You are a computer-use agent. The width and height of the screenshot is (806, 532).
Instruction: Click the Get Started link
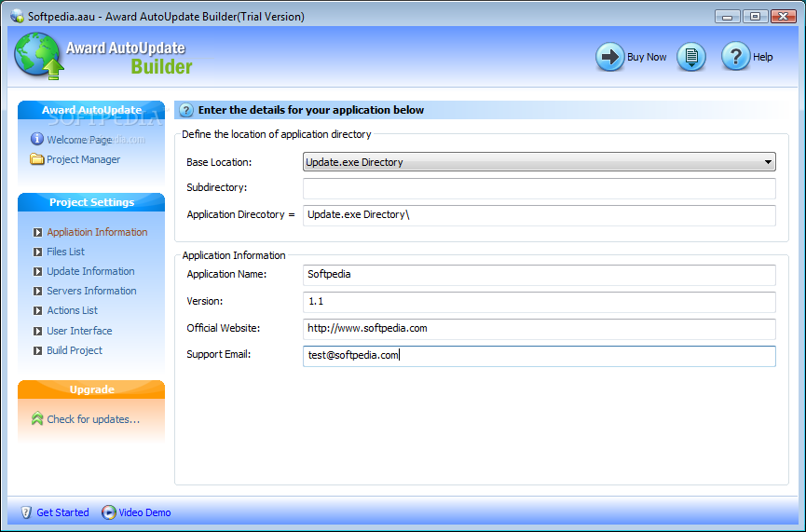click(x=62, y=512)
